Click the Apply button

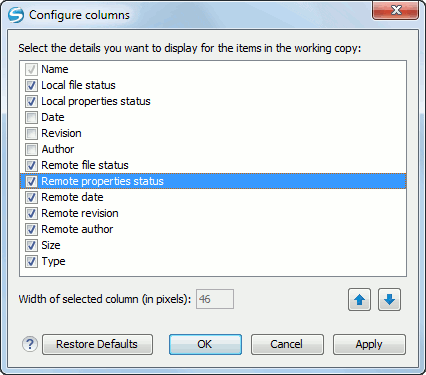[x=369, y=344]
